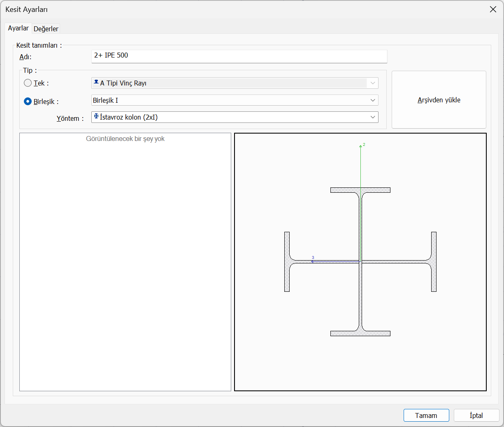This screenshot has width=504, height=427.
Task: Click the Adı name field
Action: pyautogui.click(x=239, y=56)
